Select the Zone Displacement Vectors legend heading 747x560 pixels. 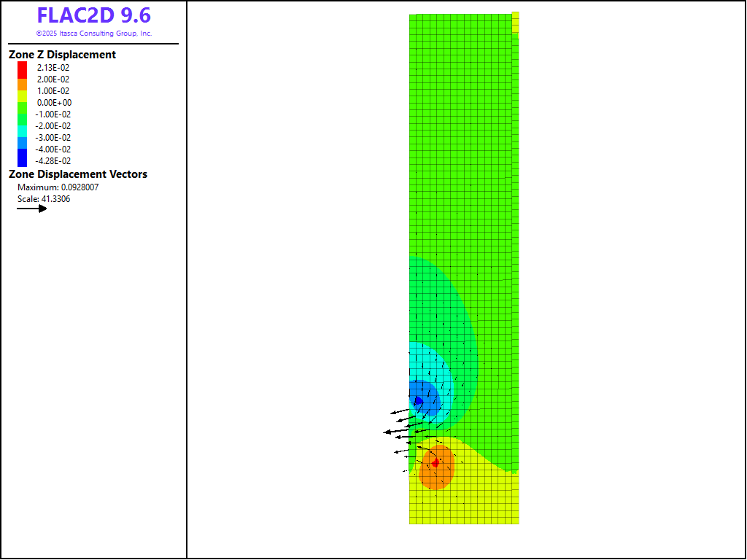(78, 174)
